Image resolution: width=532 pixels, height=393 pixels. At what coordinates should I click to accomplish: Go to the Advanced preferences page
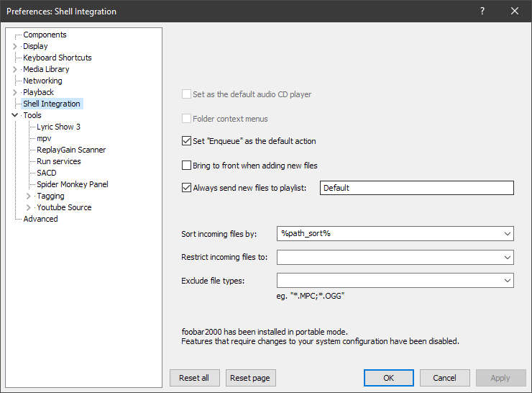point(40,219)
